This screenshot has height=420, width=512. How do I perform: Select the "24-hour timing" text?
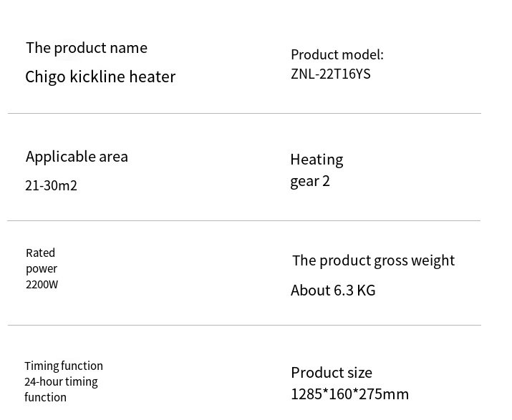pos(61,382)
